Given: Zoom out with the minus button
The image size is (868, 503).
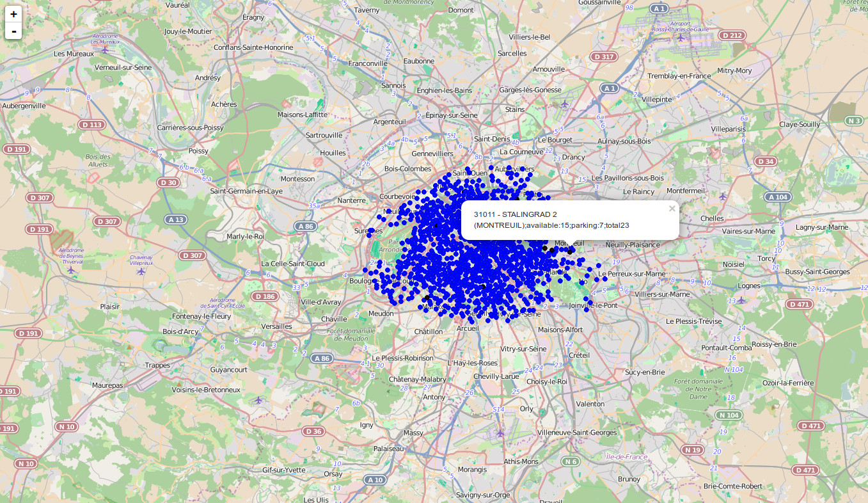Looking at the screenshot, I should point(13,31).
